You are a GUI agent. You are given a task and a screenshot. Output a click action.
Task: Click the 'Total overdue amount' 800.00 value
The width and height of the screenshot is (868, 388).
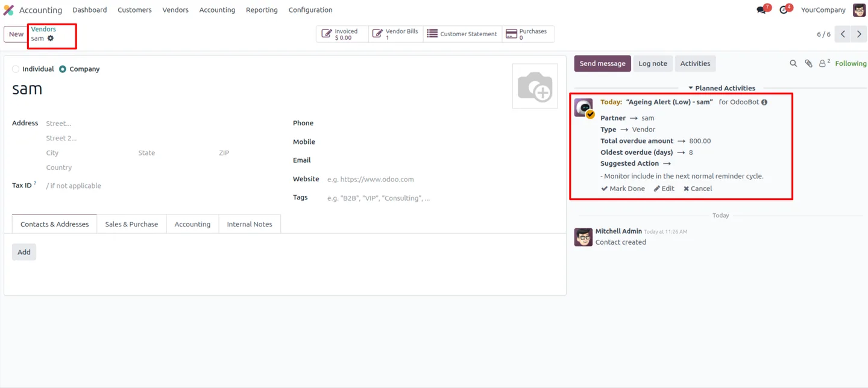tap(700, 141)
